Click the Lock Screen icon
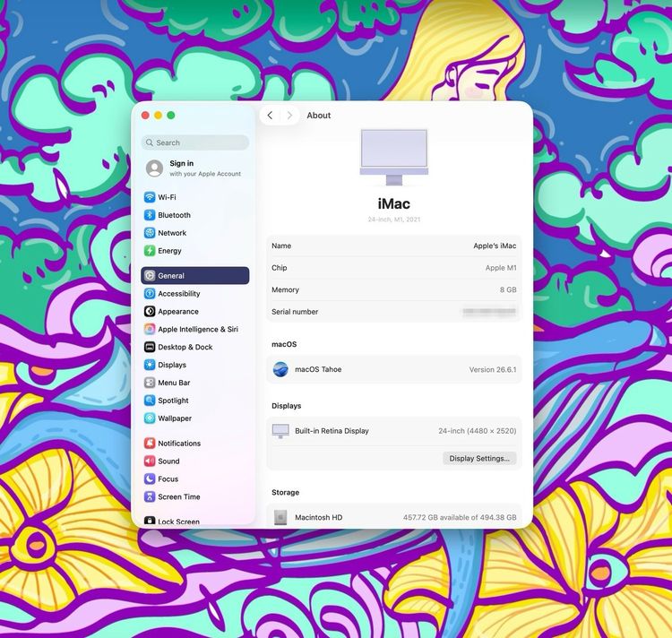Image resolution: width=672 pixels, height=638 pixels. [x=149, y=521]
